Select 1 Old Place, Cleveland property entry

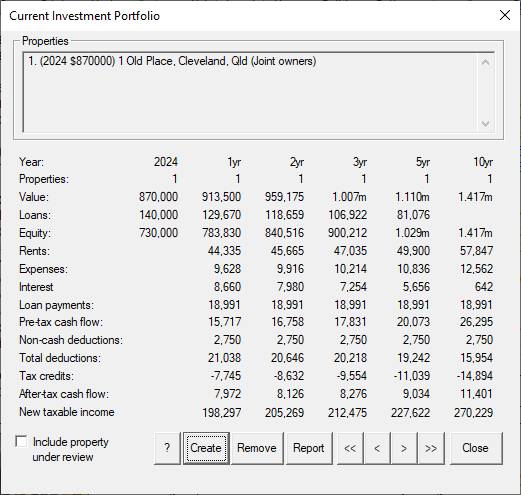tap(172, 61)
